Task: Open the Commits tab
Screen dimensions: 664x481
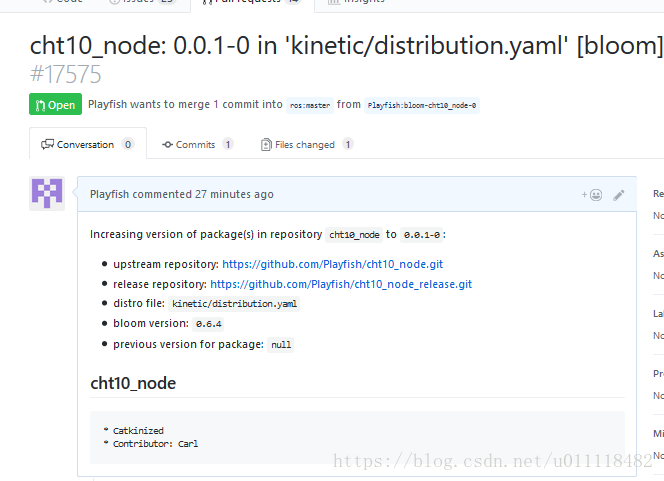Action: (197, 144)
